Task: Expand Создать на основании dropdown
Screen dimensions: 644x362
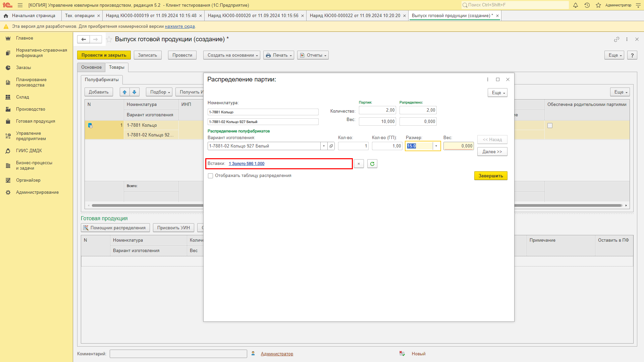Action: click(232, 55)
